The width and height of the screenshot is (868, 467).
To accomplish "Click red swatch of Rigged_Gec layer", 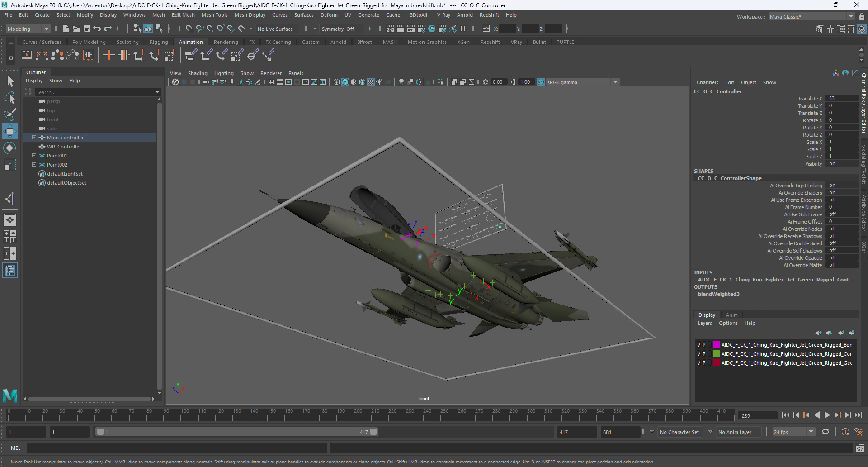I will tap(717, 363).
